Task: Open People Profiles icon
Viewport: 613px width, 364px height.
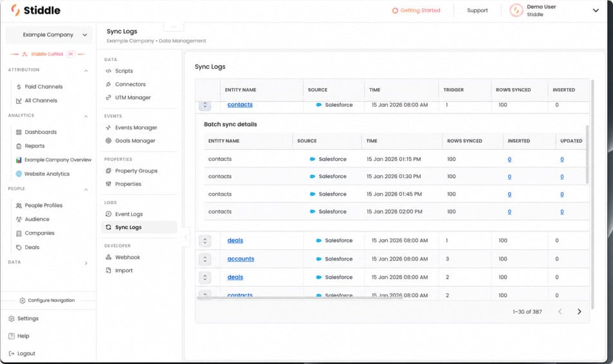Action: [x=19, y=205]
